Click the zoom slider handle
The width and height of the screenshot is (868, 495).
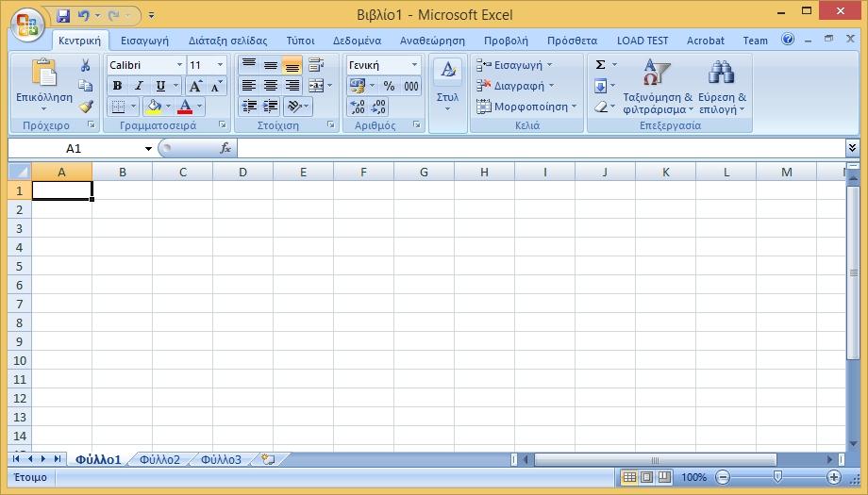pos(777,476)
